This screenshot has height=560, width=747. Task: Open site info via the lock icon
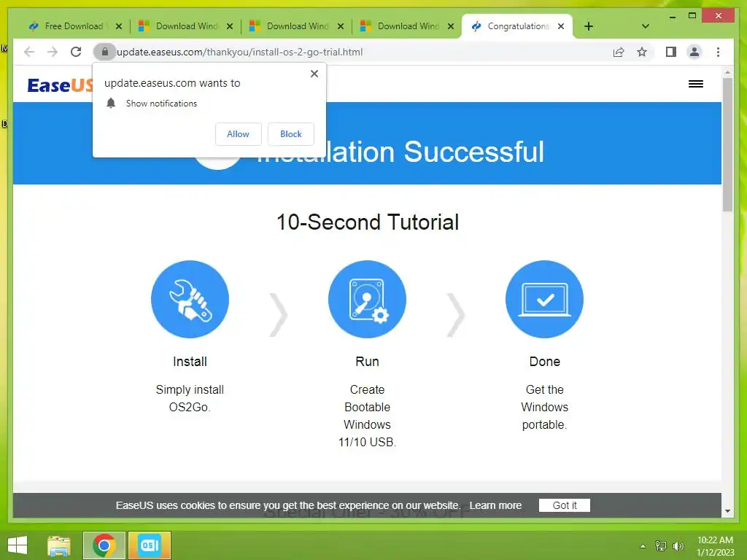point(105,52)
